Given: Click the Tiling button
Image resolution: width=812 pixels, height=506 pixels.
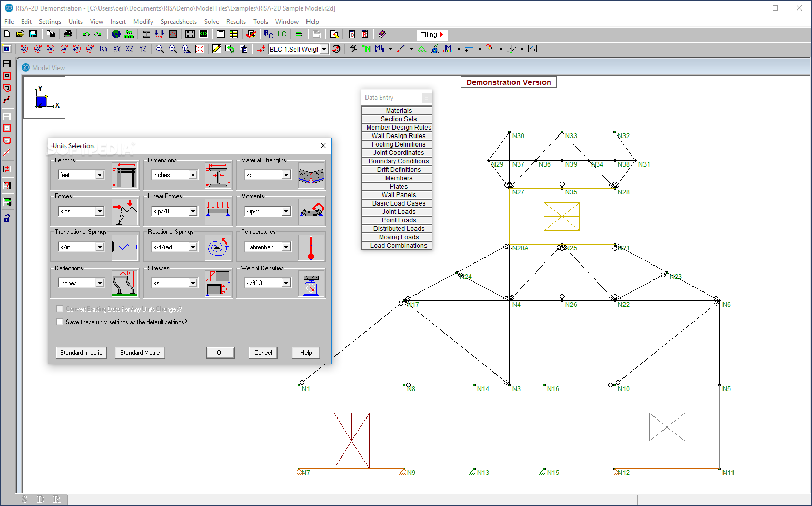Looking at the screenshot, I should coord(432,35).
